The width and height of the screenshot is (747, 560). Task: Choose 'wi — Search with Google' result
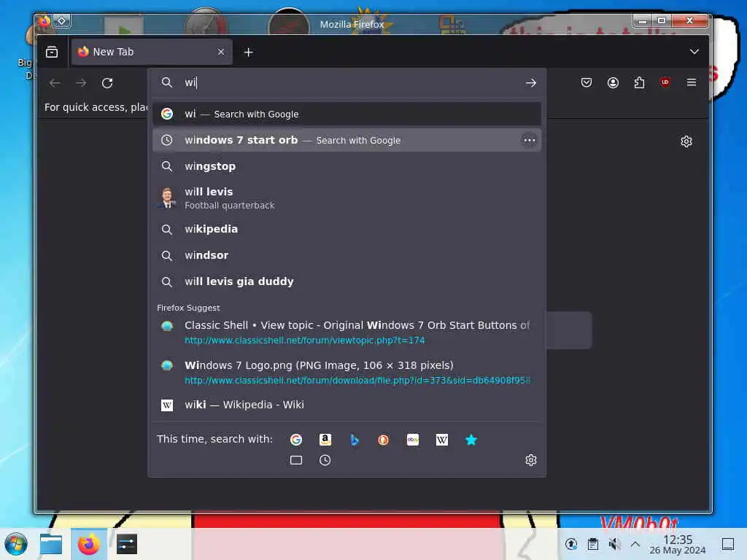[x=347, y=114]
